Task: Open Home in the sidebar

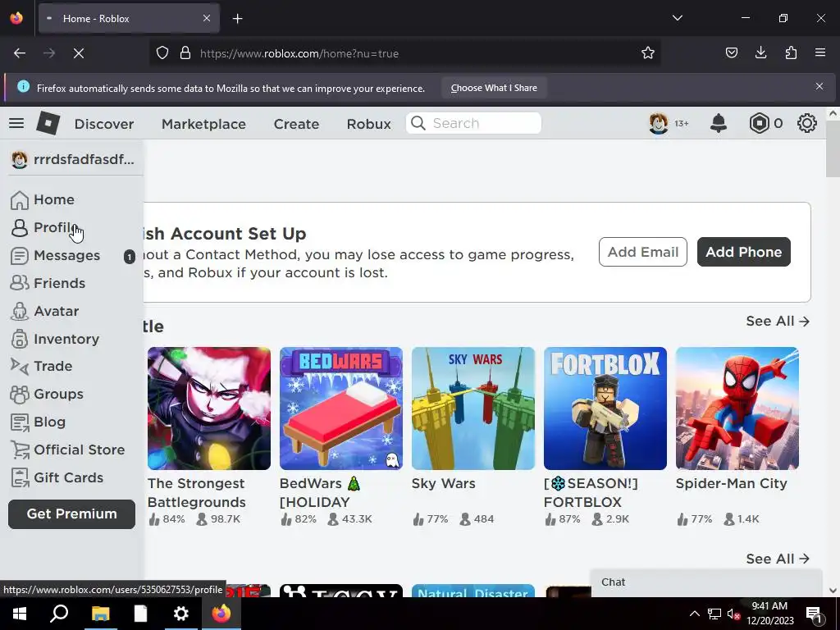Action: coord(43,199)
